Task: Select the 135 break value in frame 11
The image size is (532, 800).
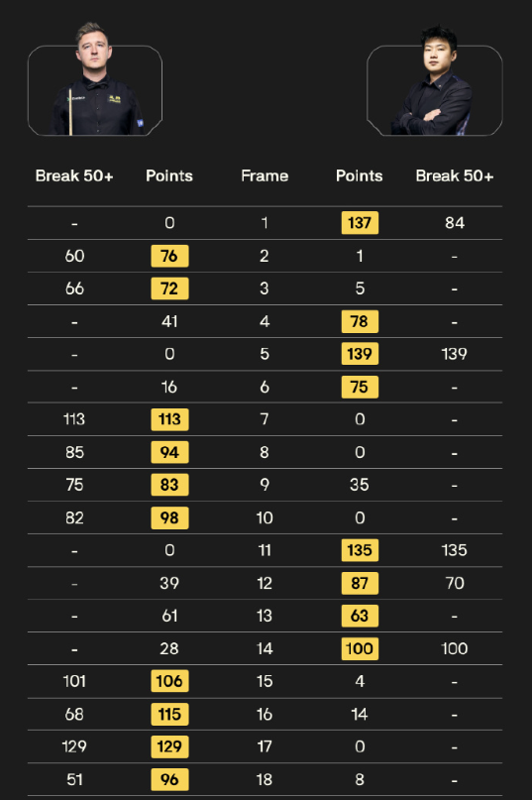Action: pyautogui.click(x=455, y=550)
